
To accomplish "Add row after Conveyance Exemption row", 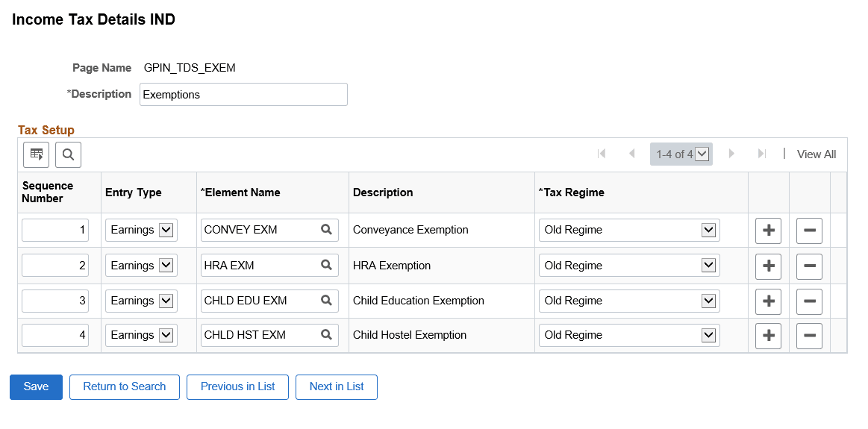I will (768, 231).
